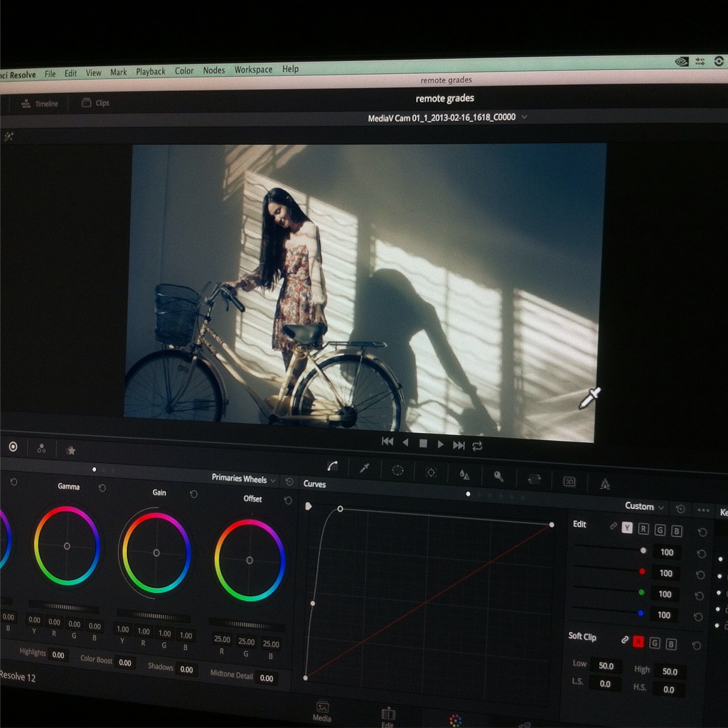
Task: Open the Curves palette icon
Action: pyautogui.click(x=333, y=466)
